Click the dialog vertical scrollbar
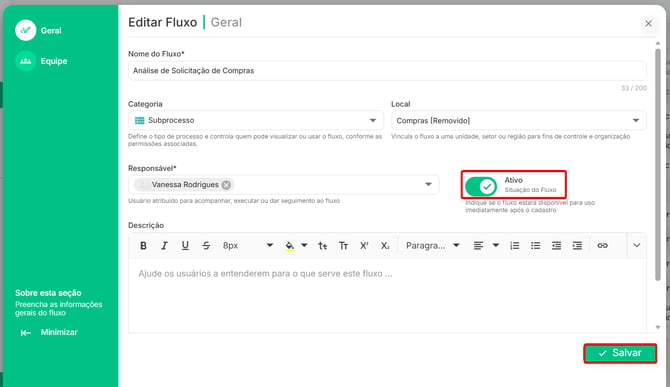The height and width of the screenshot is (387, 670). pos(658,164)
